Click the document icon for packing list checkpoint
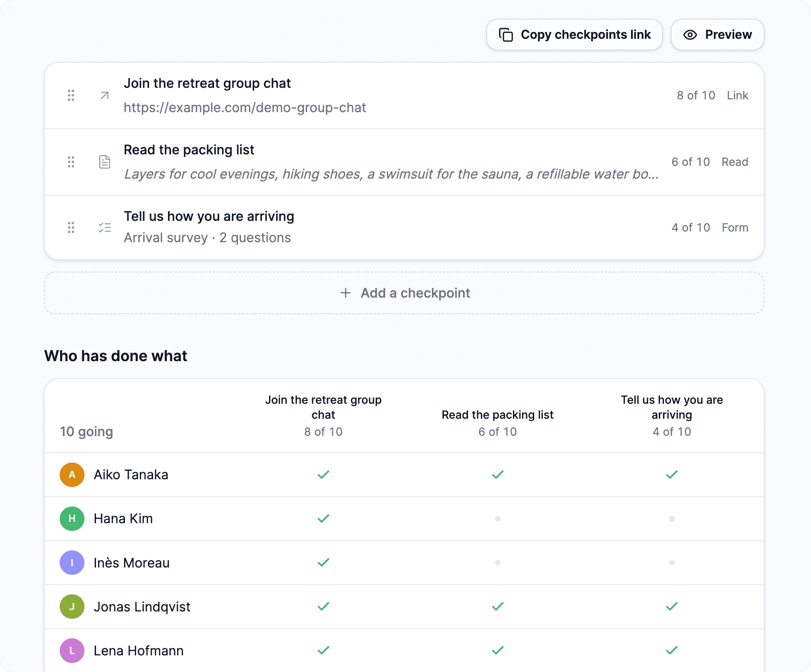Viewport: 811px width, 672px height. [104, 162]
